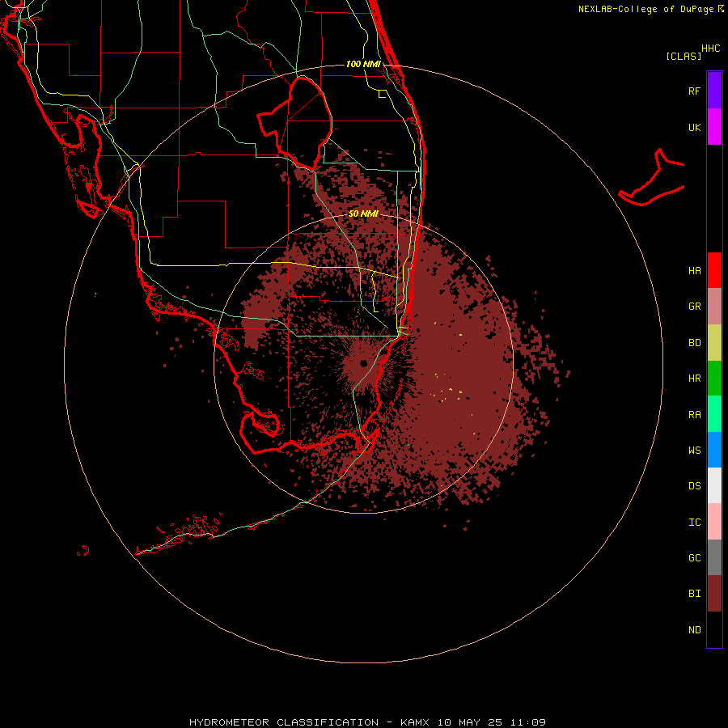Viewport: 728px width, 728px height.
Task: Click the HR legend label
Action: point(694,379)
